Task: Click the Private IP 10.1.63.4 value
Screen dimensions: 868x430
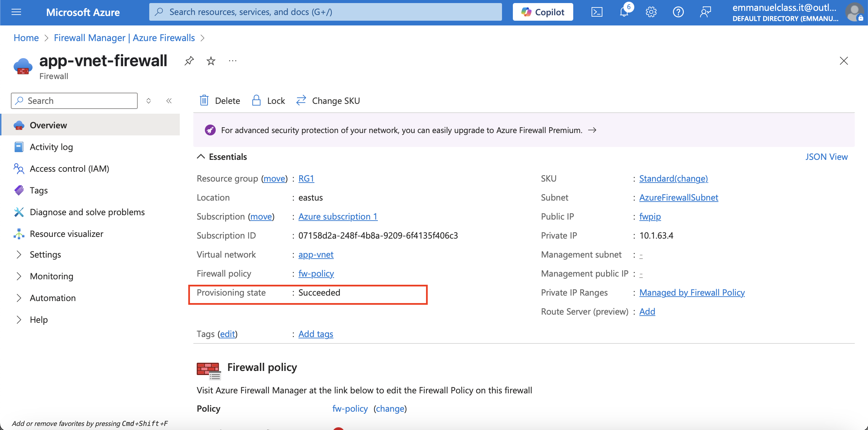Action: pos(656,236)
